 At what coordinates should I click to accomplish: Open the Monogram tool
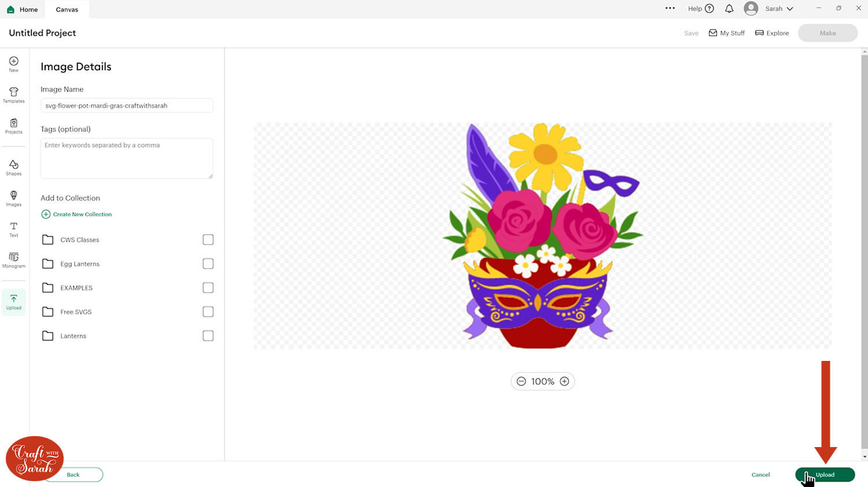(14, 260)
